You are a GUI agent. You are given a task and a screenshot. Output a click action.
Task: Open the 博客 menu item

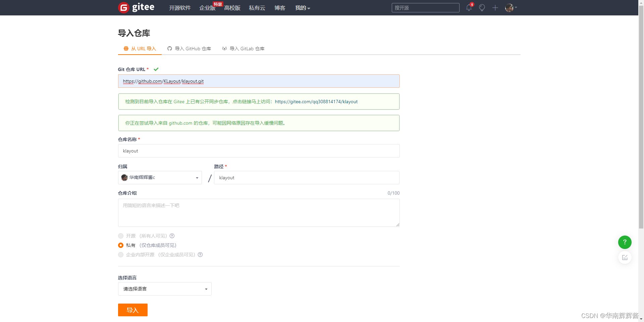click(279, 8)
